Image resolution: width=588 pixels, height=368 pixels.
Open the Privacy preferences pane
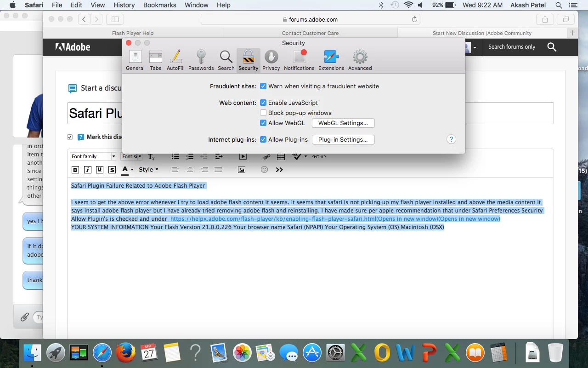(271, 60)
